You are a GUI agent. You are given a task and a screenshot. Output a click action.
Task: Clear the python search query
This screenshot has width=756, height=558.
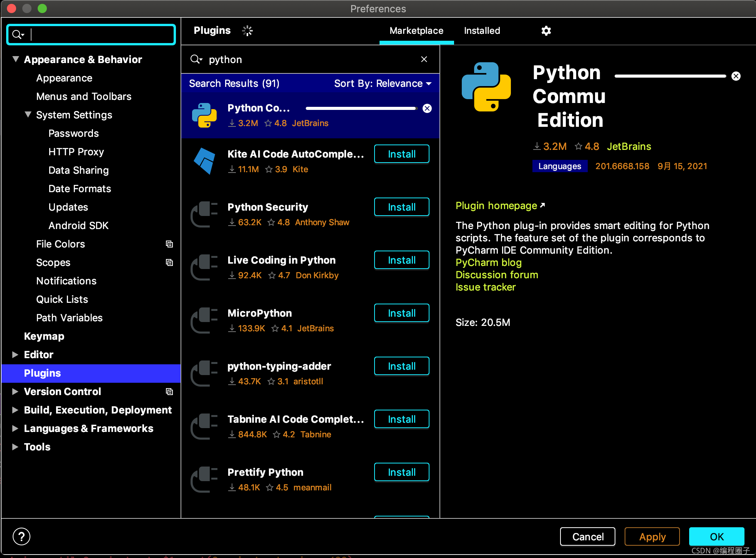424,59
